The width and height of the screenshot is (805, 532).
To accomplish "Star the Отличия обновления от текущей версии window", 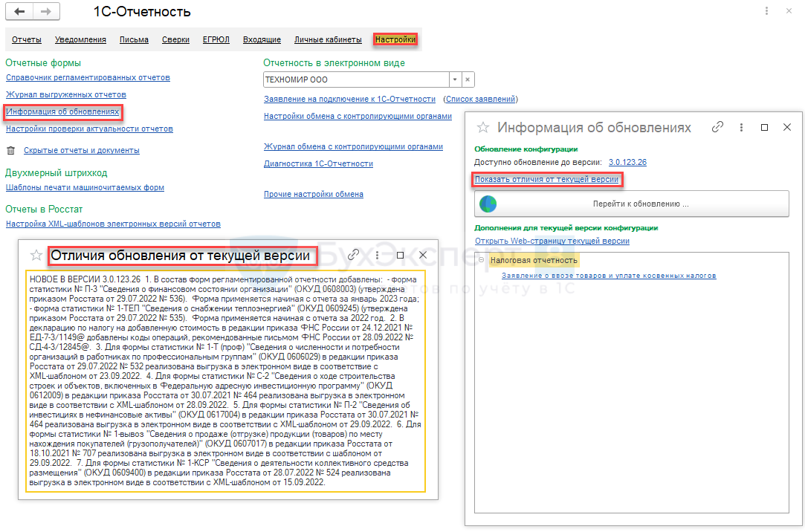I will pyautogui.click(x=36, y=255).
